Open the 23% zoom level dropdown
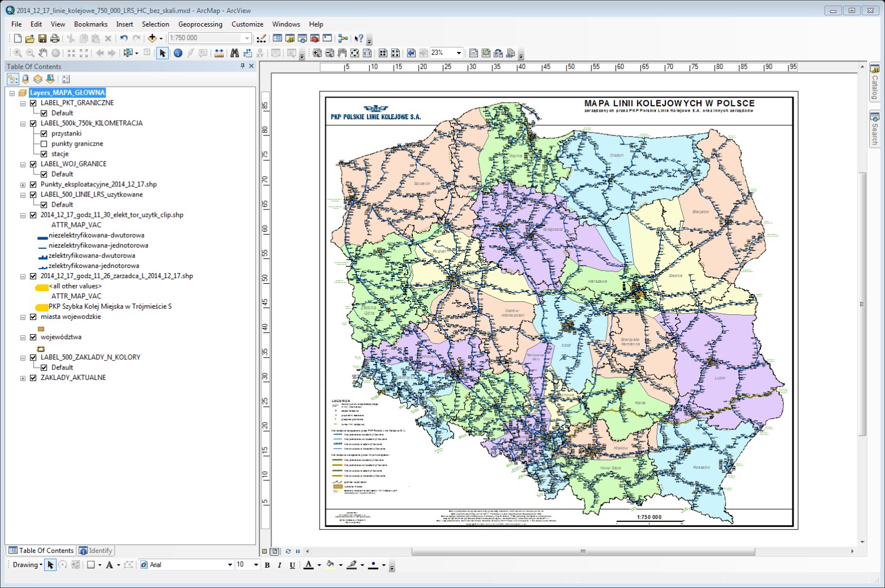This screenshot has width=885, height=588. (x=459, y=52)
